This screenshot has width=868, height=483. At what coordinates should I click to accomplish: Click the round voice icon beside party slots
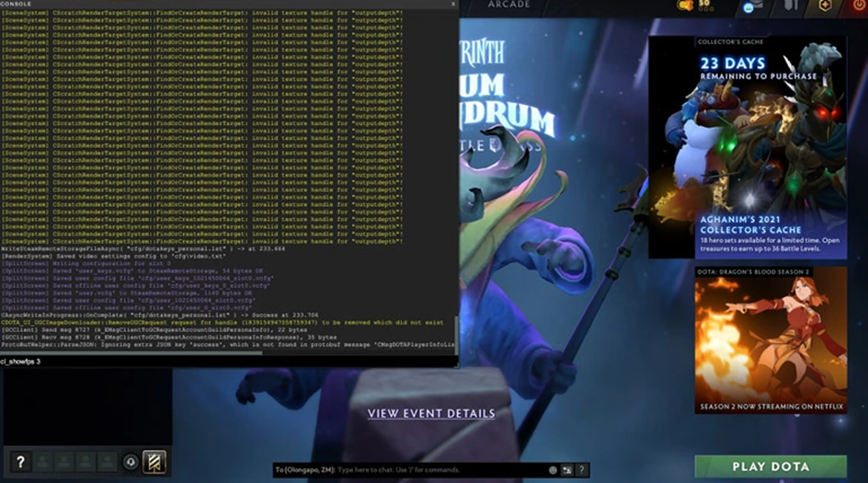(x=131, y=462)
